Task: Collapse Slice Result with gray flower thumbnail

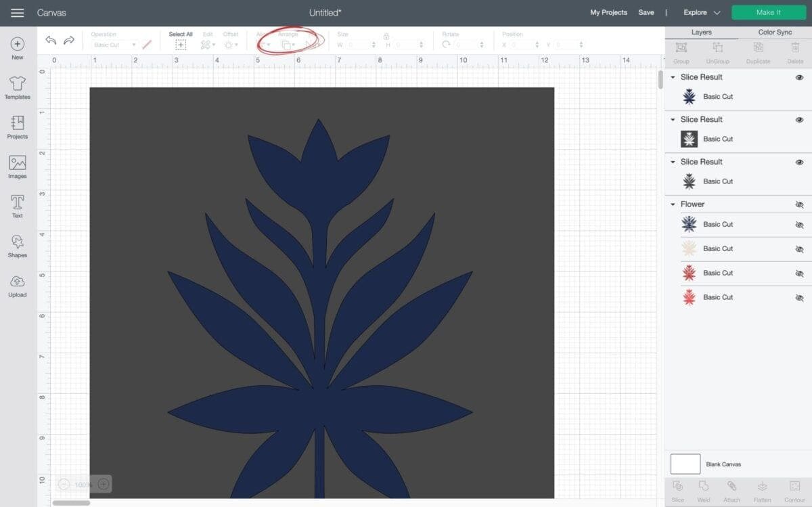Action: [673, 162]
